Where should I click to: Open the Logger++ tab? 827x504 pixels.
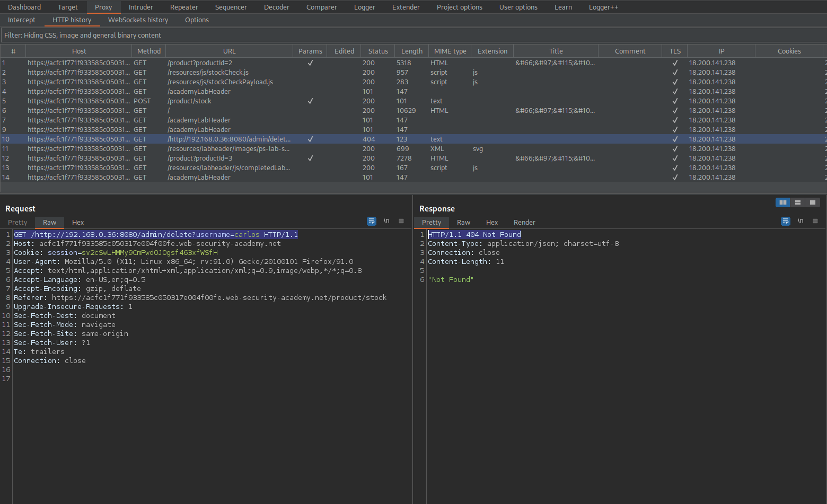(x=603, y=7)
